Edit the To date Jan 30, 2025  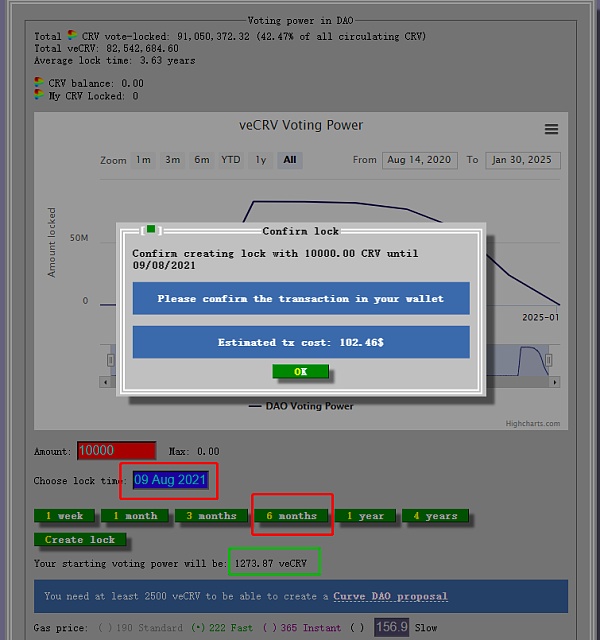pyautogui.click(x=523, y=160)
